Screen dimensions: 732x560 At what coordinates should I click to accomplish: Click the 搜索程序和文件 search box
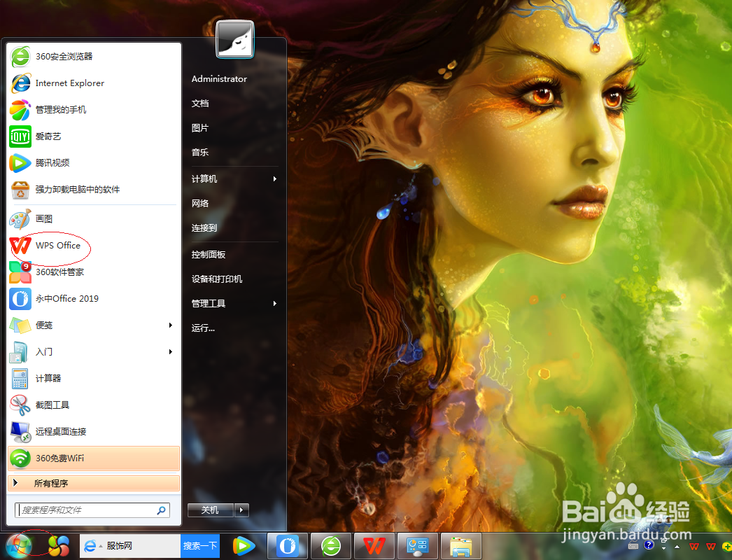point(92,510)
